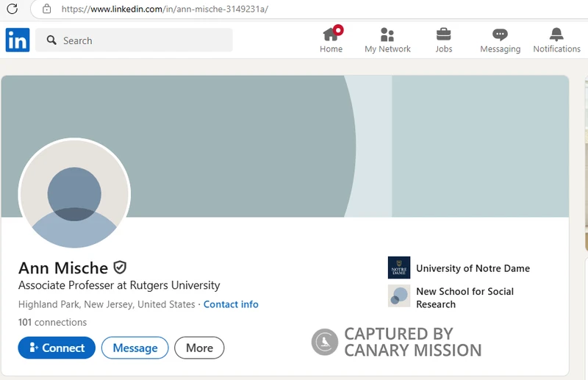Click the verification shield badge beside Ann Mische

coord(120,268)
